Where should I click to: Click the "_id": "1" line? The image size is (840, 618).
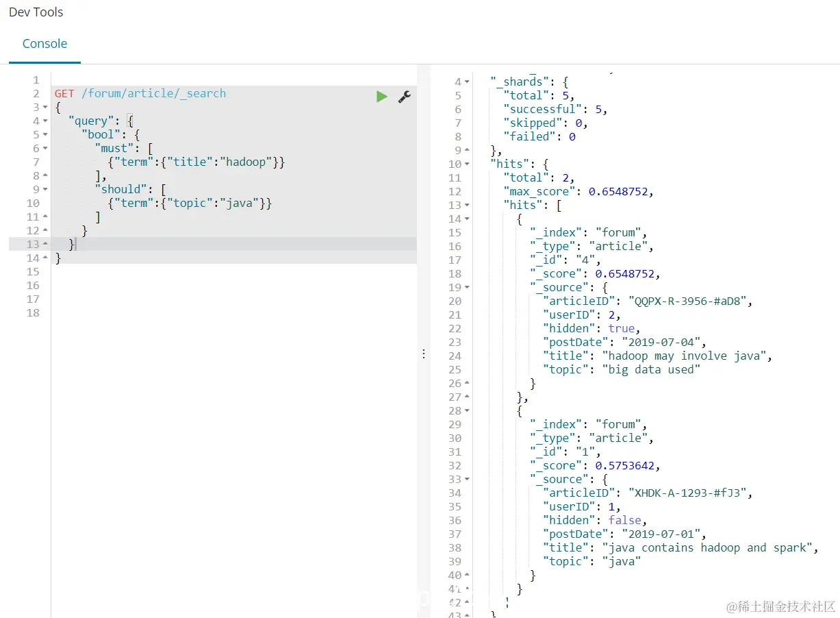point(565,452)
